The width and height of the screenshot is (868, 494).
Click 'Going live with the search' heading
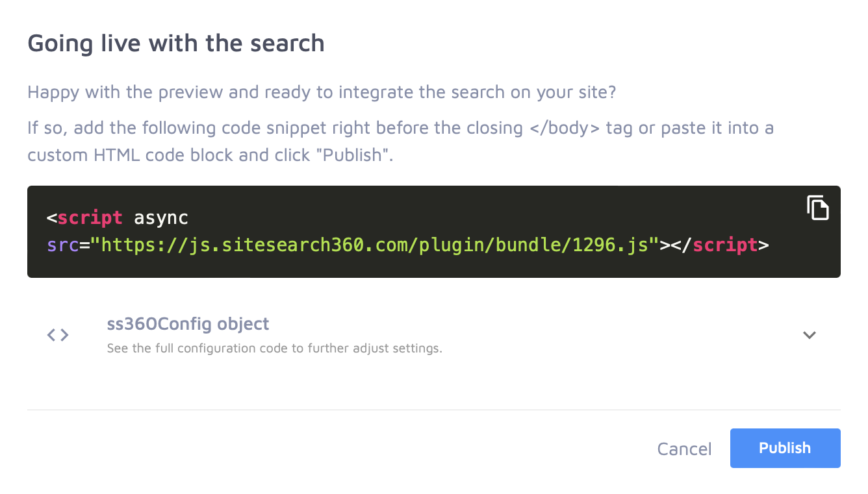[x=176, y=43]
